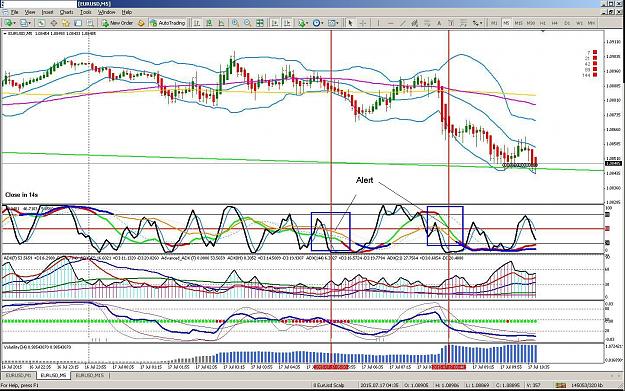Switch to MN timeframe
Image resolution: width=625 pixels, height=391 pixels.
coord(591,23)
